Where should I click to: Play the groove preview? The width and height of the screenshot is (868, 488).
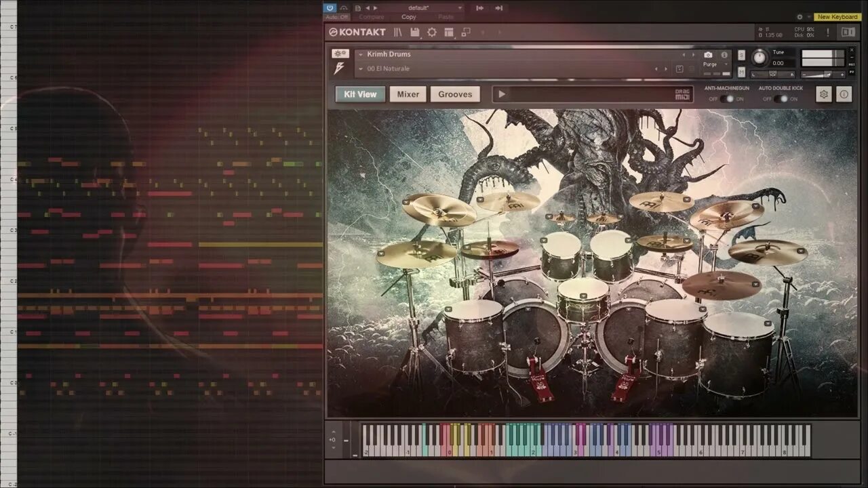pyautogui.click(x=501, y=94)
